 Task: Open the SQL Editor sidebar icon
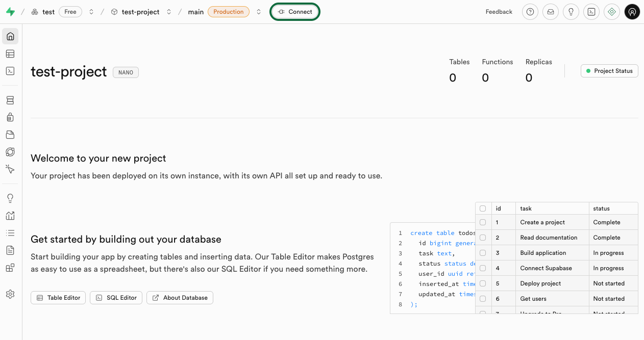(10, 71)
